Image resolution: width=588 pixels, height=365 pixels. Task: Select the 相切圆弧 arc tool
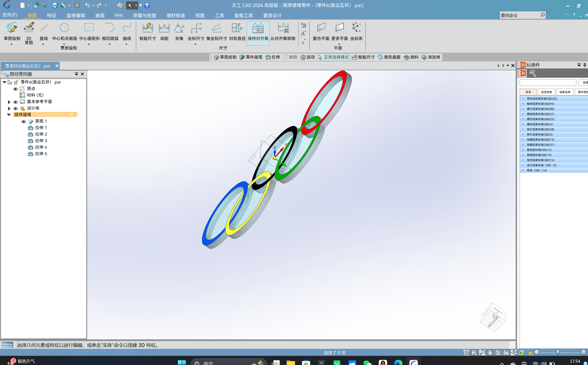pyautogui.click(x=110, y=31)
